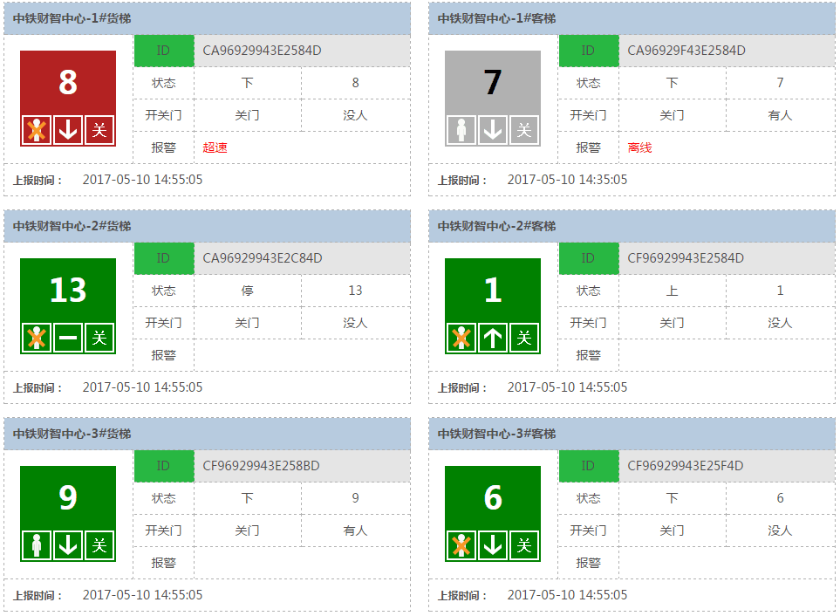
Task: Click the report time 2017-05-10 14:35:05
Action: click(x=567, y=180)
